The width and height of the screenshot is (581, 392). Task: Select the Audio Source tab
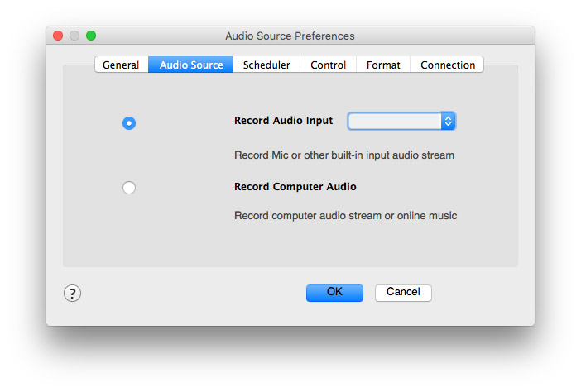coord(191,65)
